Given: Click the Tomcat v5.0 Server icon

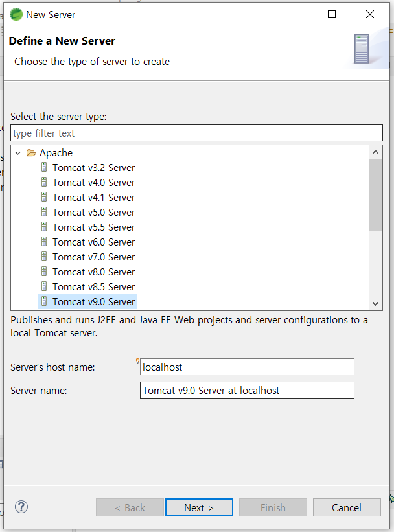Looking at the screenshot, I should click(x=44, y=212).
